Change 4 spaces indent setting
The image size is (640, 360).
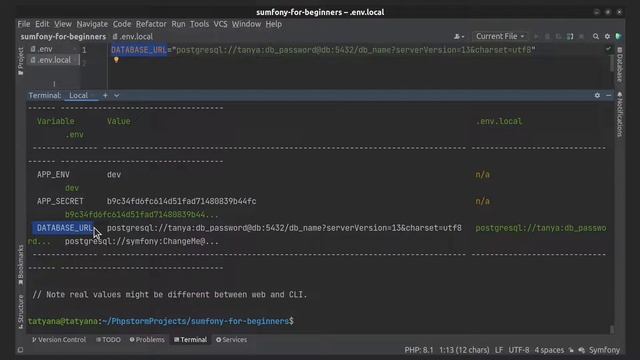tap(549, 350)
